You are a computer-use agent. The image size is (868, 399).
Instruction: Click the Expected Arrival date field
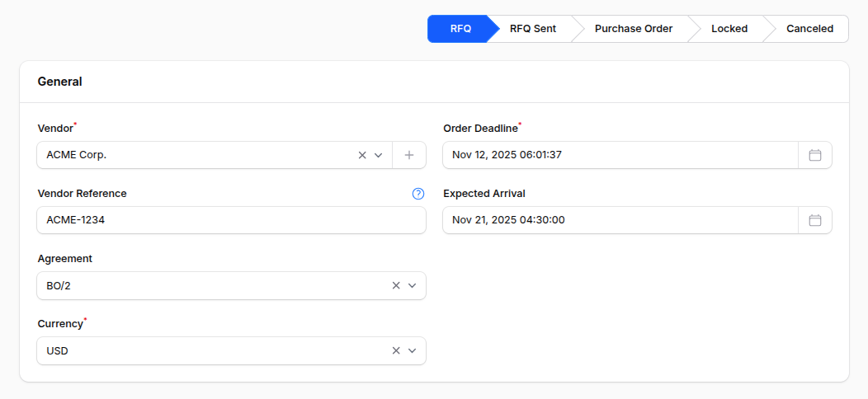(619, 220)
